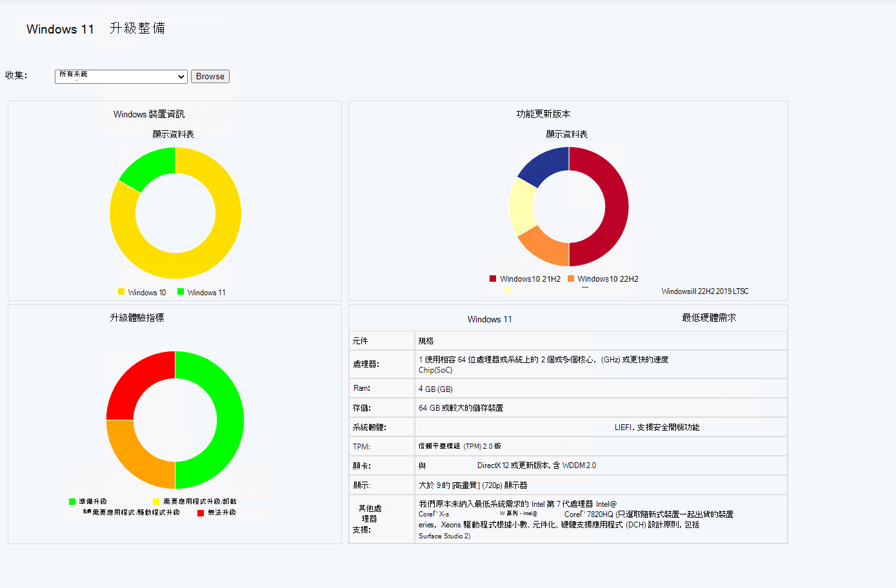This screenshot has width=896, height=588.
Task: Click the '元件' column header cell
Action: tap(382, 340)
